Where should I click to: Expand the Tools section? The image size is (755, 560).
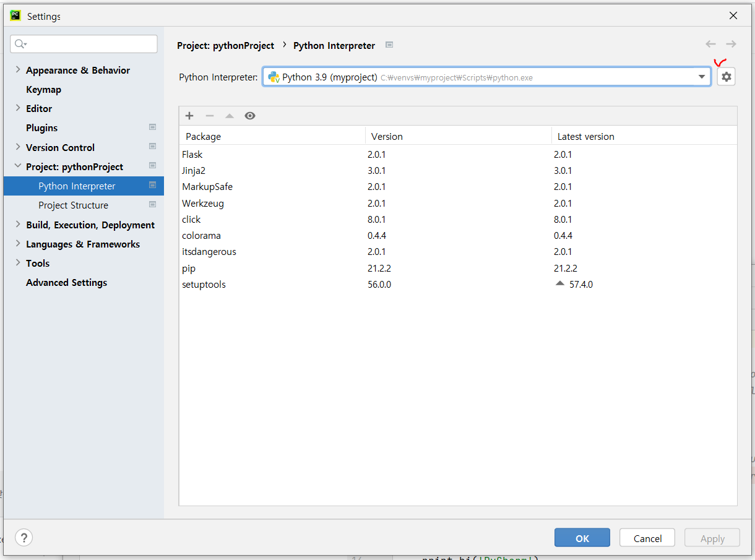[18, 262]
